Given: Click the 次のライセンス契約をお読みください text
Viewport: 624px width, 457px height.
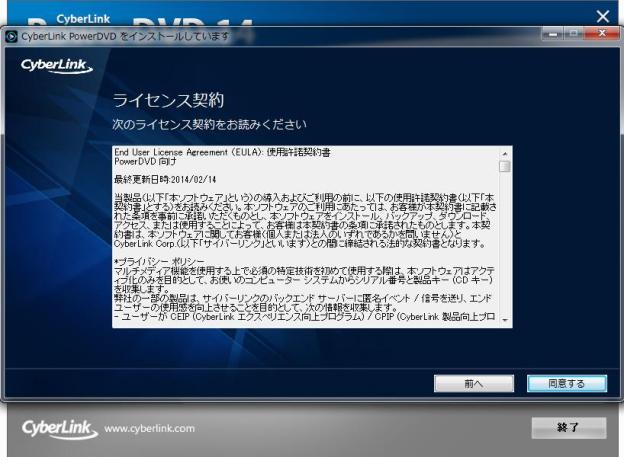Looking at the screenshot, I should (x=209, y=124).
